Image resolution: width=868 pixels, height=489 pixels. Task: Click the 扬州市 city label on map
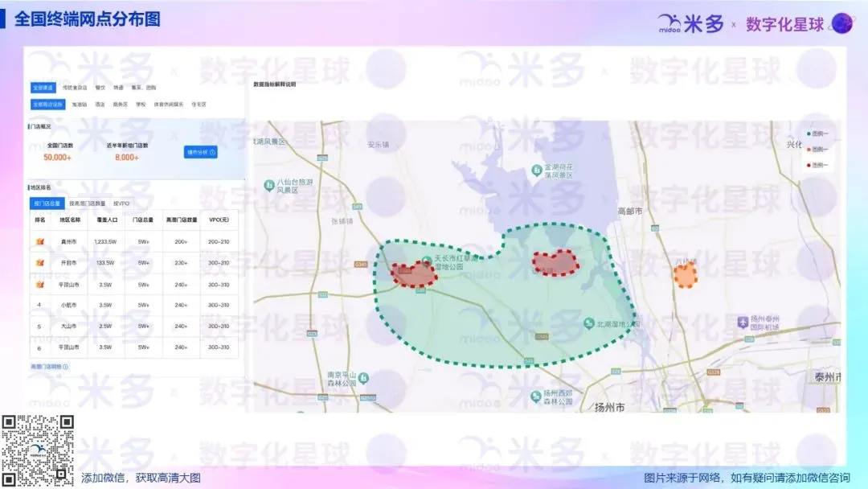click(x=609, y=407)
